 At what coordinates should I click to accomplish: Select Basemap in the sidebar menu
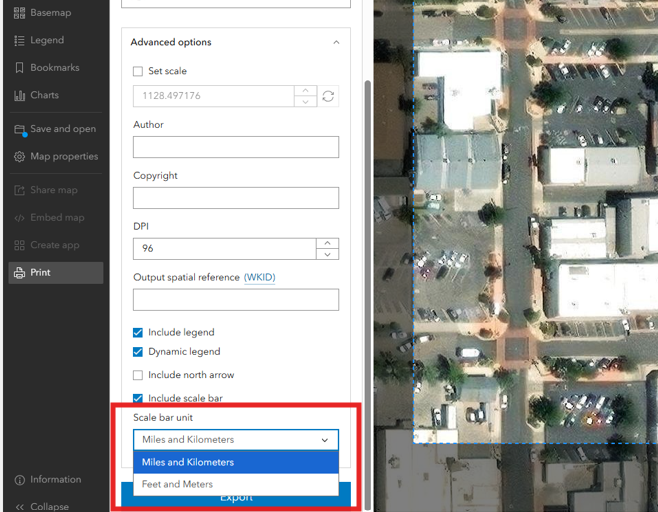(50, 13)
